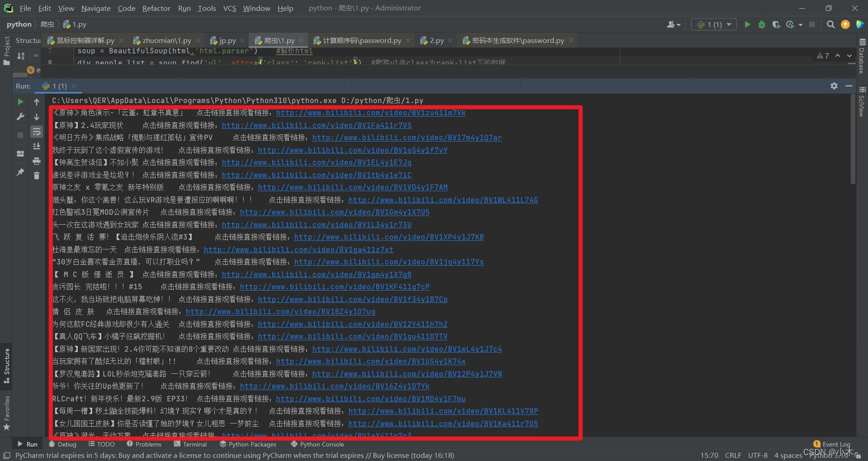Click the orange IDE update arrow icon
Viewport: 868px width, 461px height.
[x=845, y=24]
